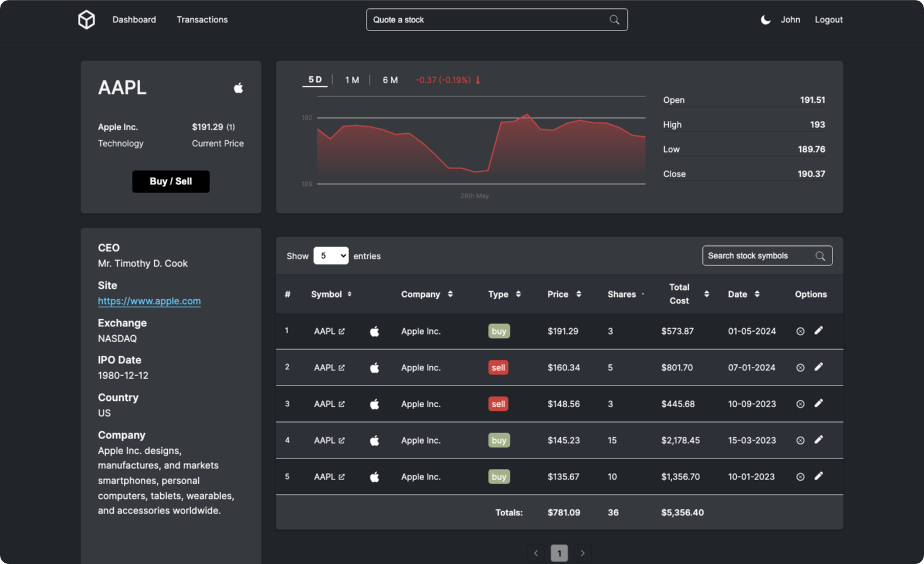Edit the 15-03-2023 transaction with the pencil icon
Screen dimensions: 924x564
coord(818,440)
